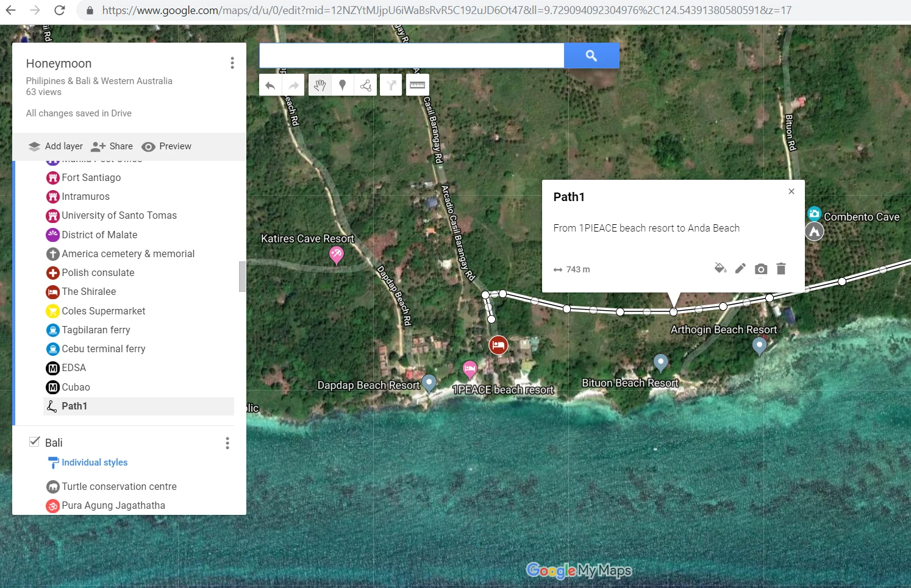Click the blue search magnifier button
Image resolution: width=911 pixels, height=588 pixels.
pyautogui.click(x=591, y=55)
